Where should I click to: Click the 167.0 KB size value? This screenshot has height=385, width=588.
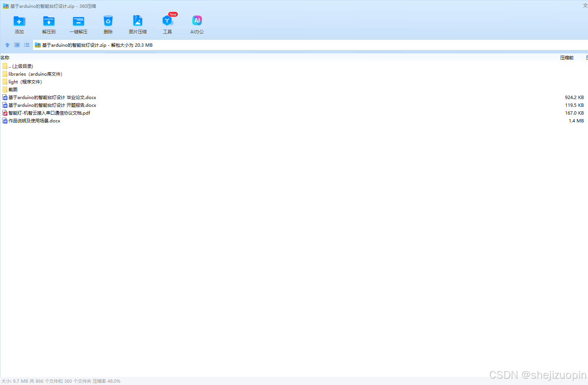tap(574, 113)
